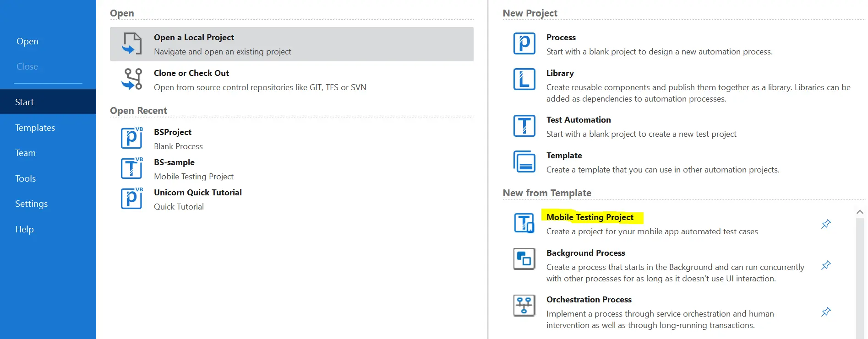Pin the Mobile Testing Project template
The width and height of the screenshot is (868, 339).
[x=826, y=224]
